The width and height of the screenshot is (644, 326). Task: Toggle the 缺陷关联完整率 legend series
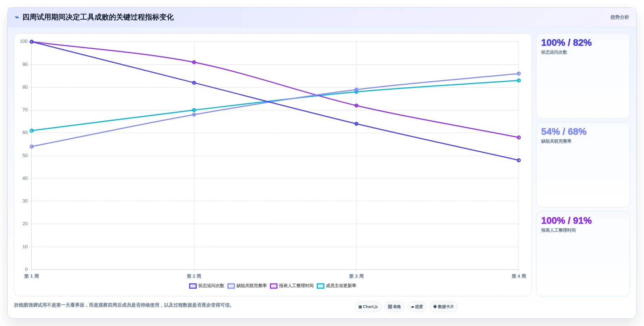click(x=247, y=286)
